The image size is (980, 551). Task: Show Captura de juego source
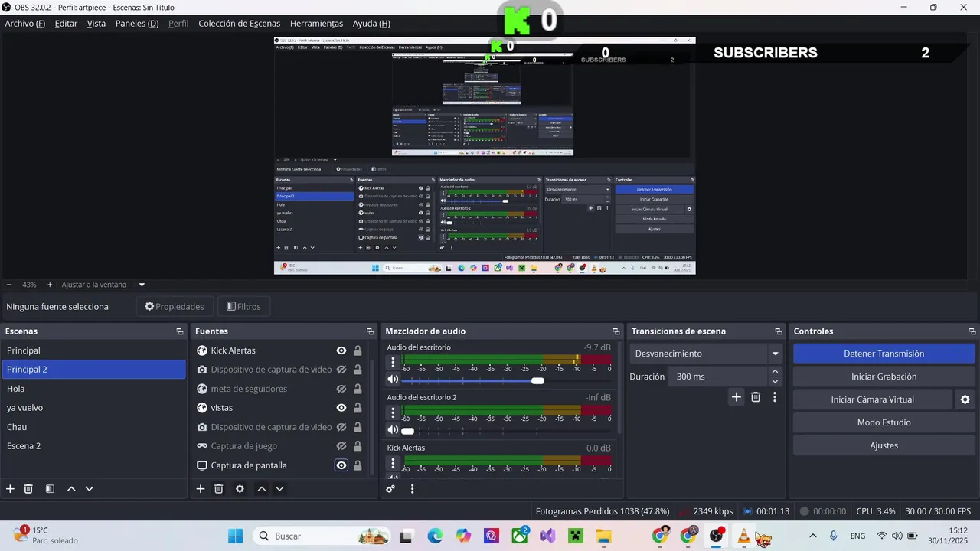click(341, 446)
